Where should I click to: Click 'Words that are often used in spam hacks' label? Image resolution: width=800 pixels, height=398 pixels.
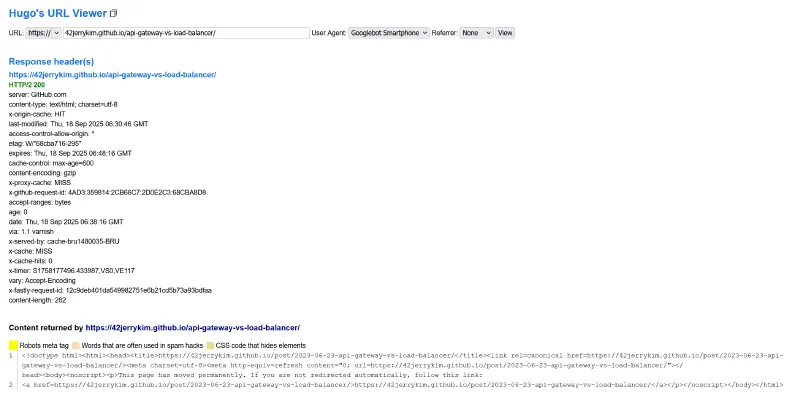pos(142,345)
